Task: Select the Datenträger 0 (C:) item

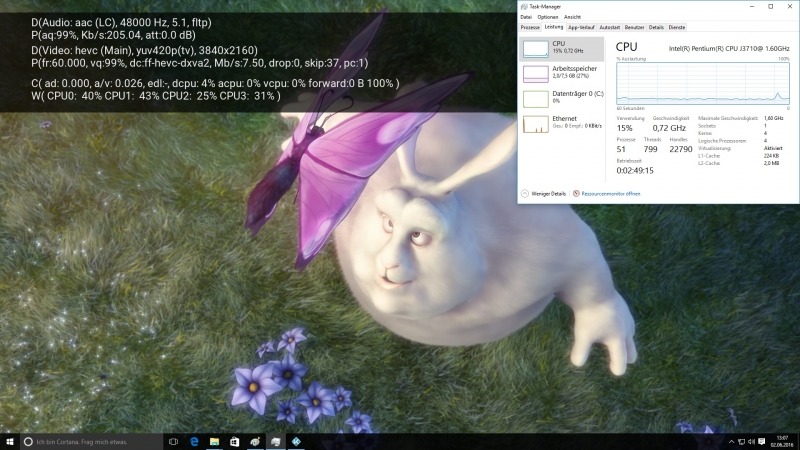Action: (562, 98)
